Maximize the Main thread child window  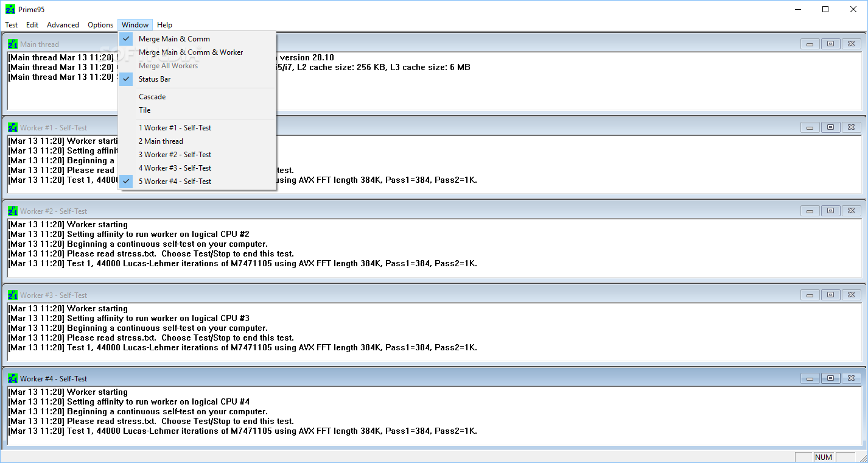coord(830,44)
